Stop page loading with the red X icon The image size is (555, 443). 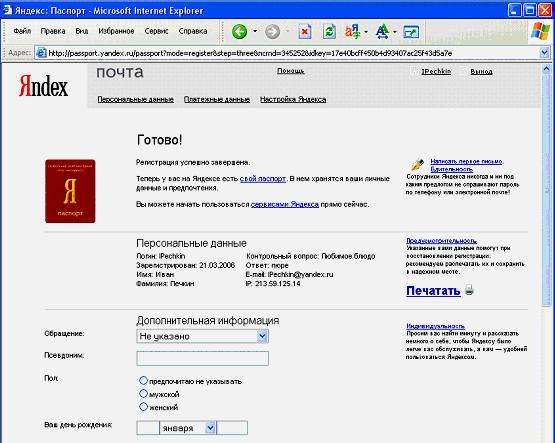point(305,32)
